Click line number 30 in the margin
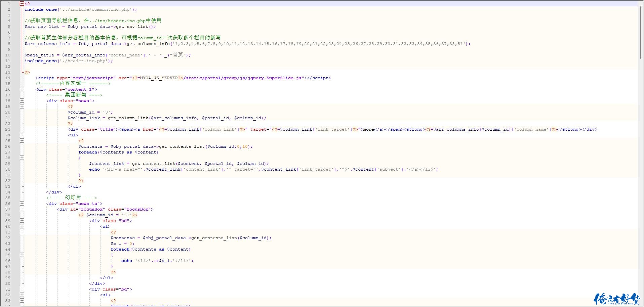 pos(8,169)
